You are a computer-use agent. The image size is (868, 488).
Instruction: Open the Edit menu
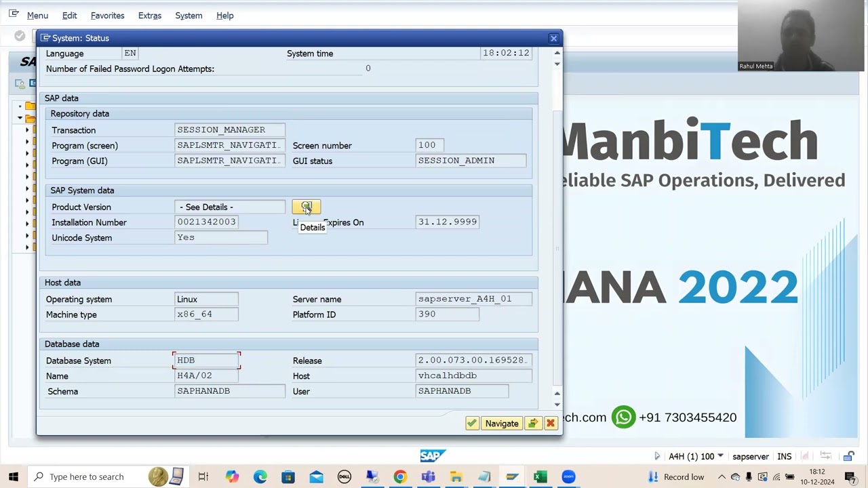pos(69,15)
